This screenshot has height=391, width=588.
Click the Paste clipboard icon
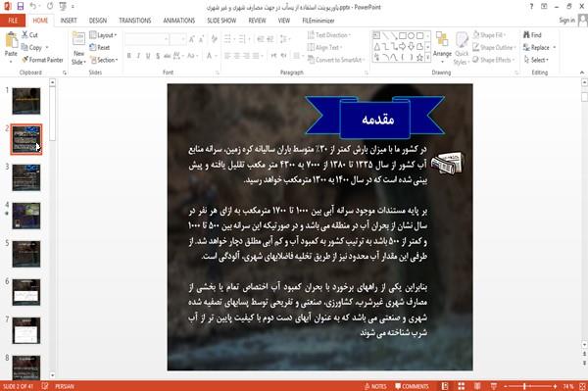pos(11,40)
